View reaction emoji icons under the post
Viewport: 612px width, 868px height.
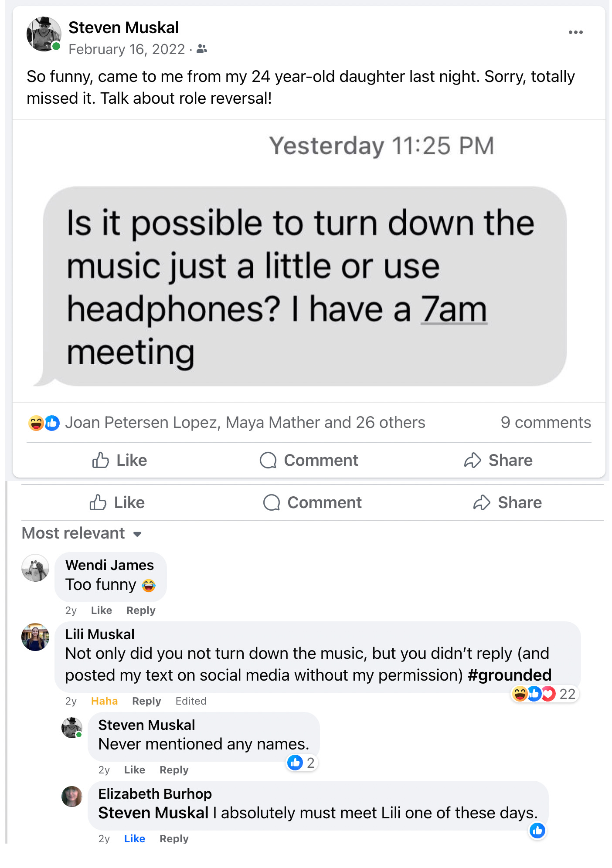pyautogui.click(x=44, y=423)
